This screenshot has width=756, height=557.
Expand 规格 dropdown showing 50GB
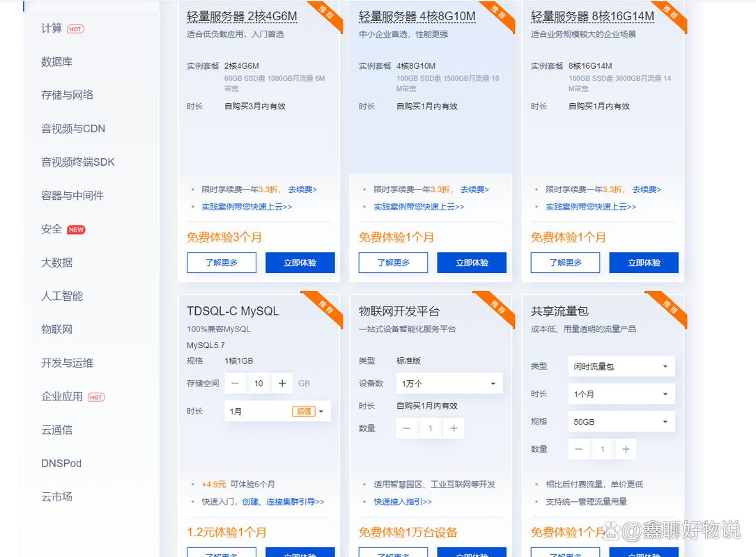(622, 422)
